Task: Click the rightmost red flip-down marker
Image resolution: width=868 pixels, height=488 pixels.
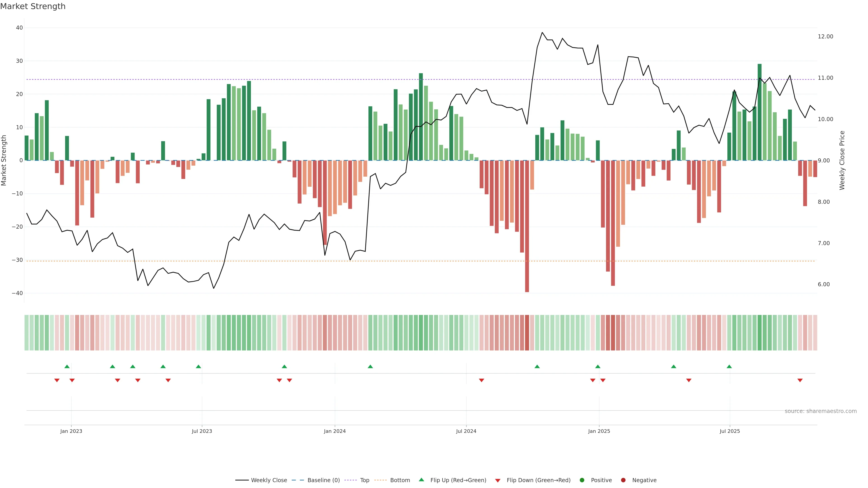Action: 800,380
